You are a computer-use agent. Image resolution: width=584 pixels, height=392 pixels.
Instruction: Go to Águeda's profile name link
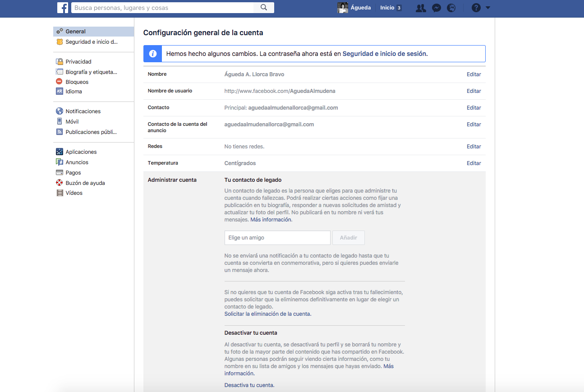click(361, 8)
